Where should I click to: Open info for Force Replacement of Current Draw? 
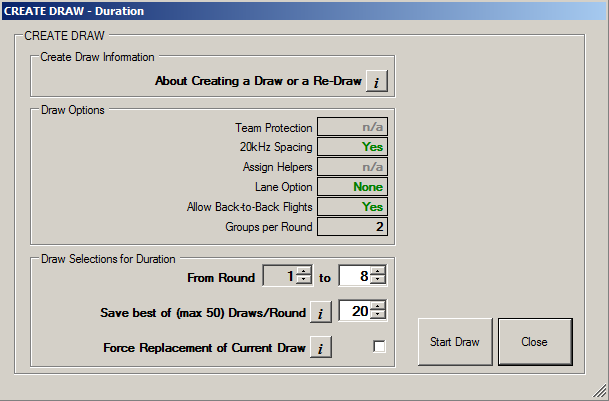(x=321, y=347)
